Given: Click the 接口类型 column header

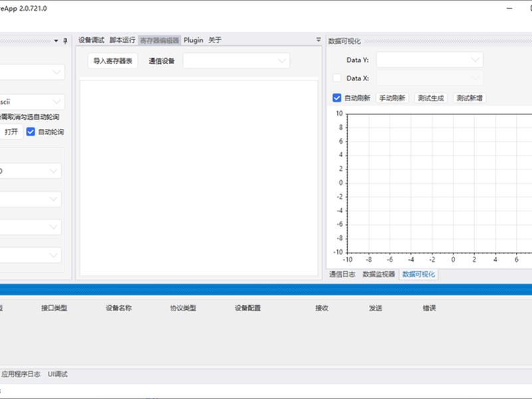Looking at the screenshot, I should 55,308.
